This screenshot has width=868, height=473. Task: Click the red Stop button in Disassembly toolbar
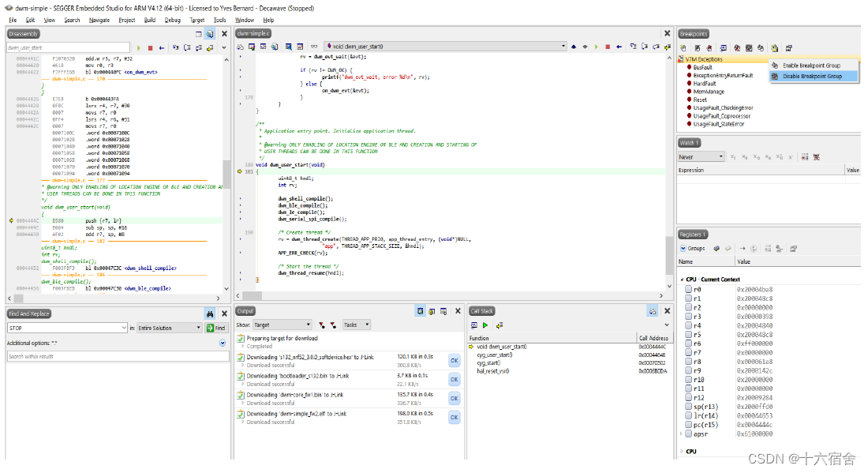point(150,48)
